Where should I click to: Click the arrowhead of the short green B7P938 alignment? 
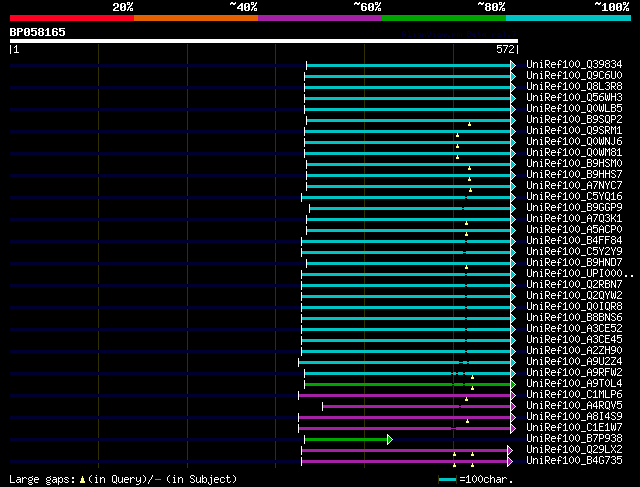click(389, 438)
